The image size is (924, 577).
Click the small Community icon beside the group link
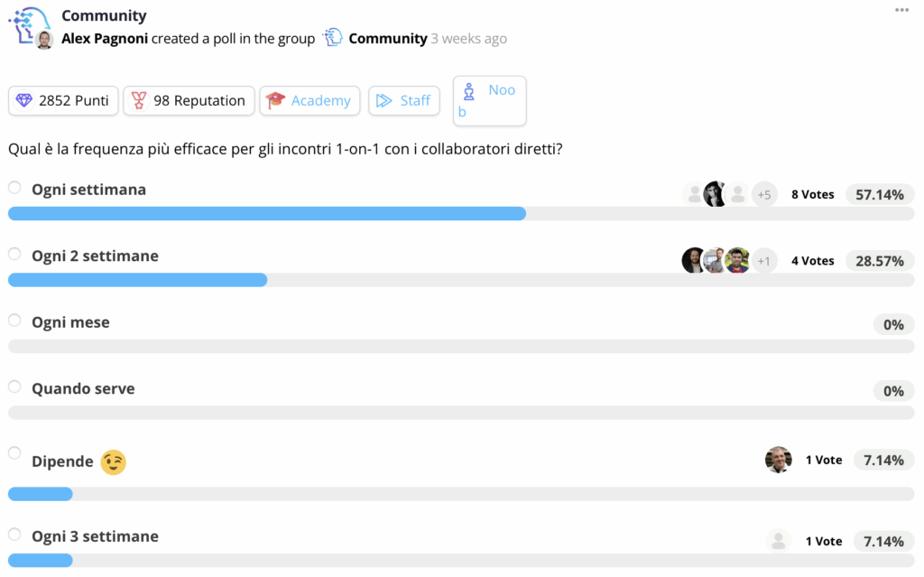[333, 38]
